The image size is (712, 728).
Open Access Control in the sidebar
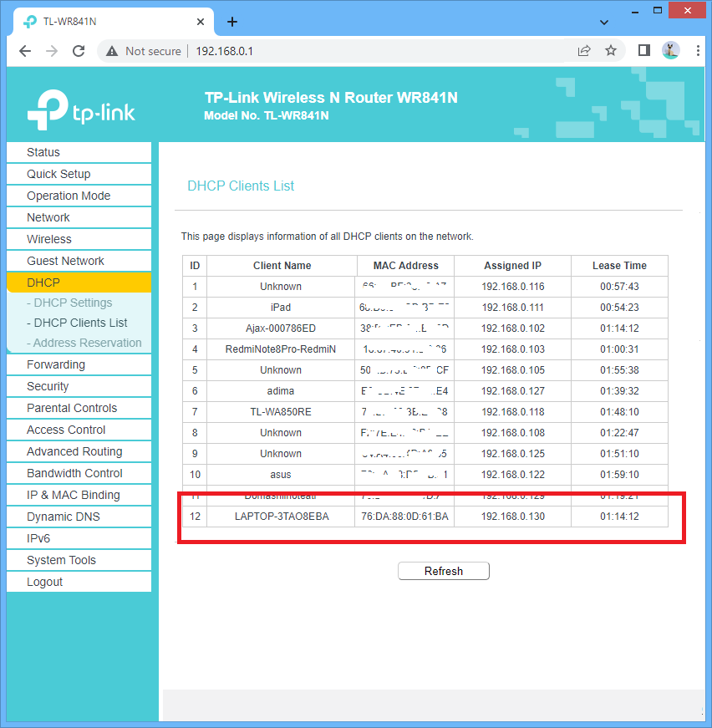[79, 430]
